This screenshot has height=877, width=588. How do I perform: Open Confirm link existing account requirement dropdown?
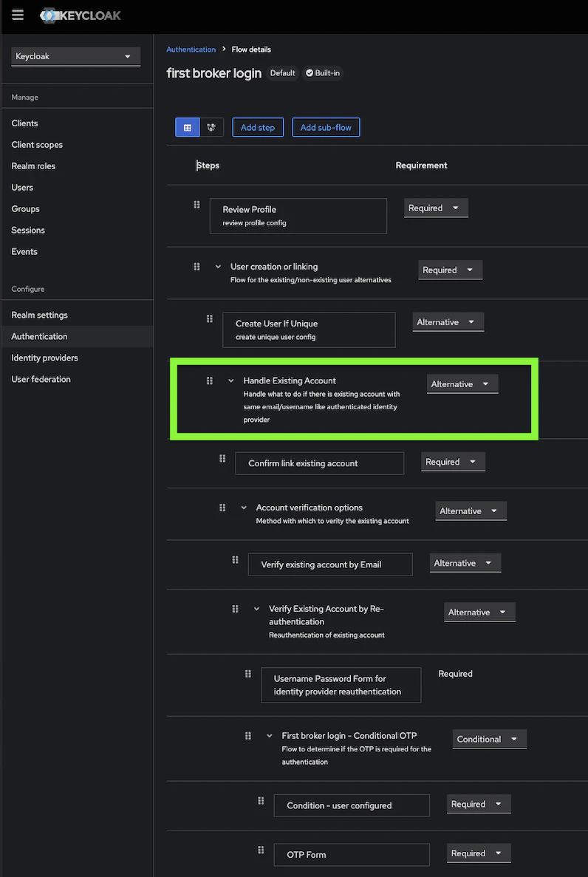(x=453, y=462)
